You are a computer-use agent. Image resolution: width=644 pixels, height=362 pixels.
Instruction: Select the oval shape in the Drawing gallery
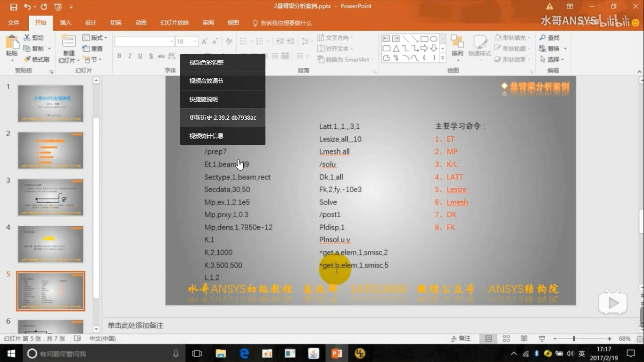click(435, 39)
